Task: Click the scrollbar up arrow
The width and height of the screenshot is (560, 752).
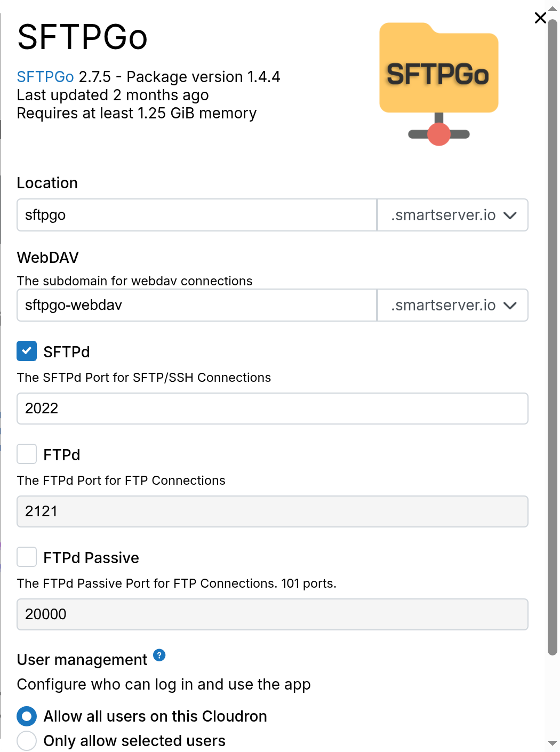Action: click(x=553, y=9)
